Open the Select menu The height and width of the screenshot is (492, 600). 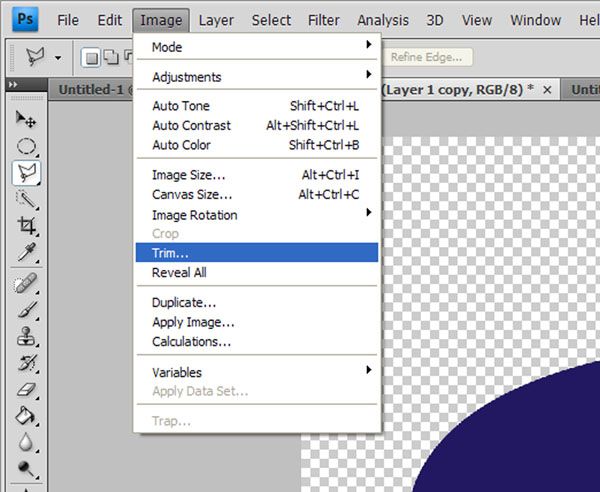271,20
